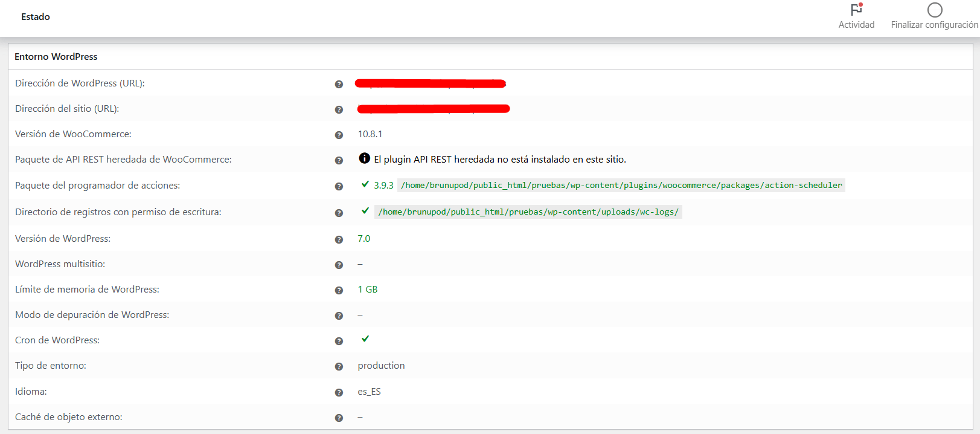Click the info icon beside API REST heredada message
The image size is (980, 434).
(x=364, y=158)
